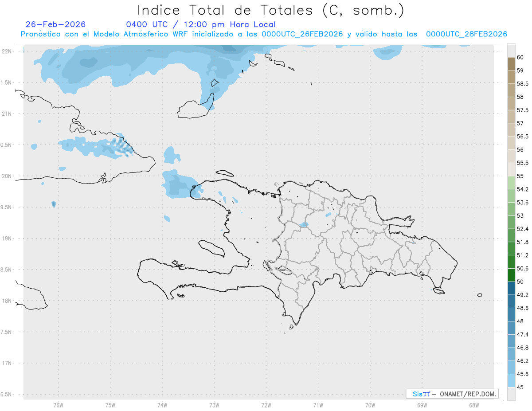Image resolution: width=532 pixels, height=411 pixels.
Task: Click the light blue 45–45.6 color scale segment
Action: pos(511,380)
